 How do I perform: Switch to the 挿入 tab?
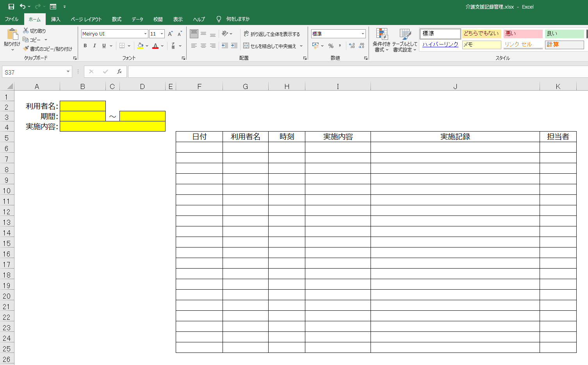pos(56,19)
